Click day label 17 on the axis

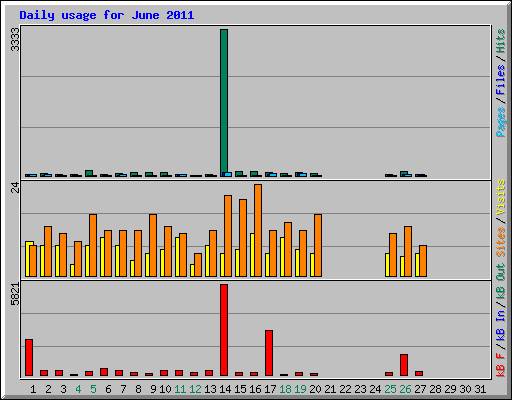coord(270,389)
